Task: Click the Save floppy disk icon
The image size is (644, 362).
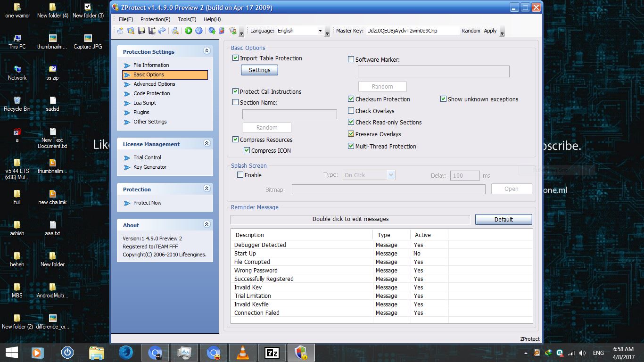Action: [x=141, y=31]
